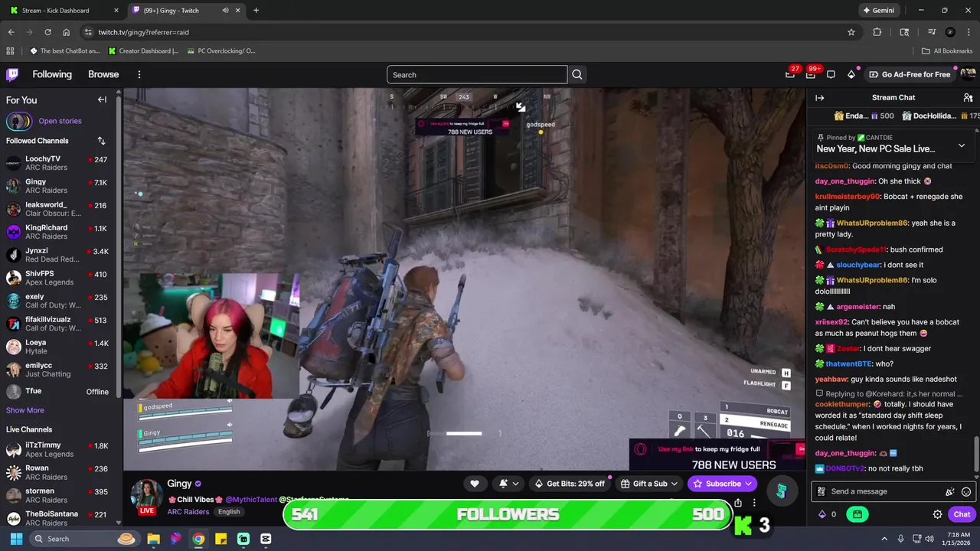Open notifications inbox with 99+ badge
Image resolution: width=980 pixels, height=551 pixels.
811,74
